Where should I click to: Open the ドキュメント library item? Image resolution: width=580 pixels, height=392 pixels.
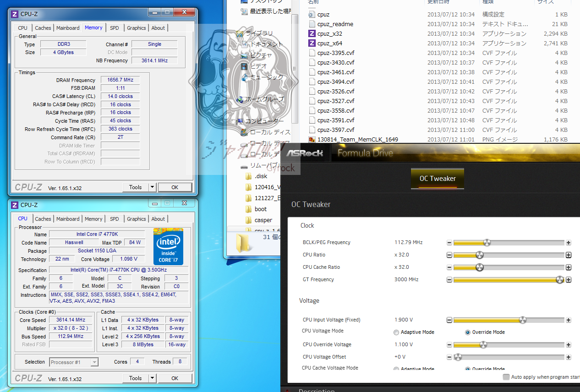[x=262, y=44]
